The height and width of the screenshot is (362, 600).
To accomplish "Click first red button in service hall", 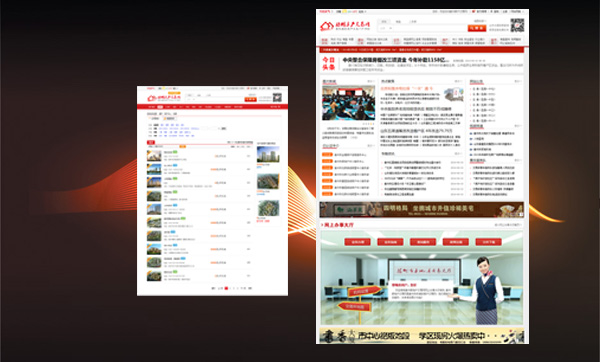I will pyautogui.click(x=357, y=242).
